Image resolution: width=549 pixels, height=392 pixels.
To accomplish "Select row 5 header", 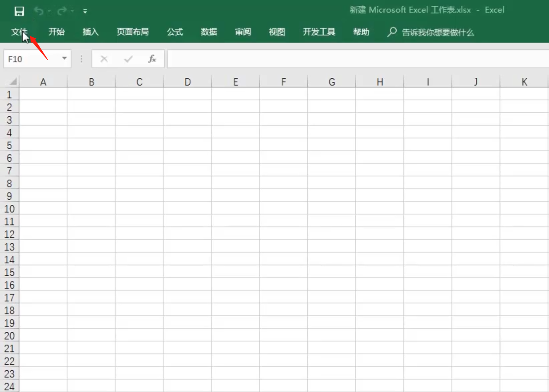I will 9,145.
